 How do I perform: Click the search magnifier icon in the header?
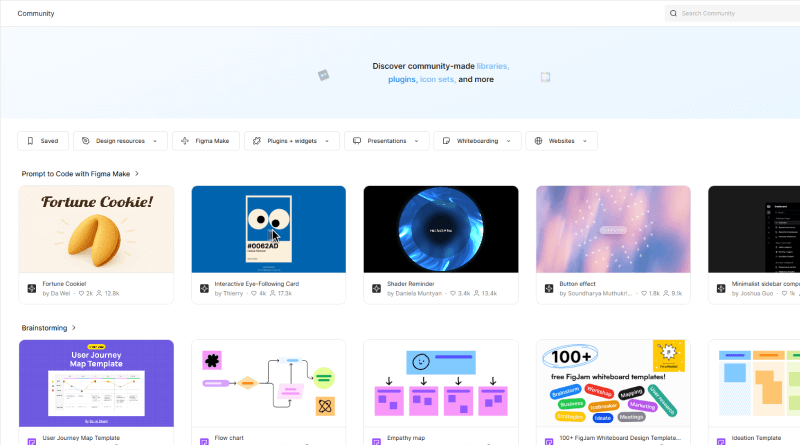(674, 14)
